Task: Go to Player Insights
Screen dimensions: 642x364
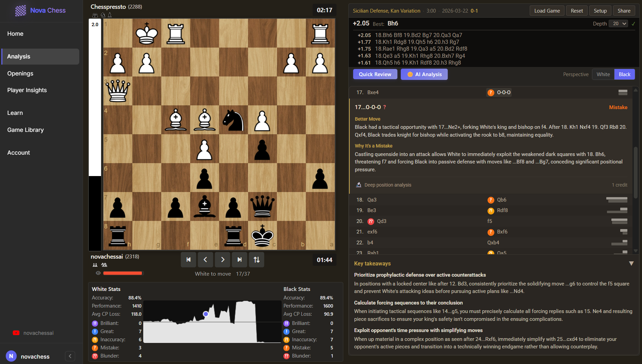Action: tap(27, 90)
